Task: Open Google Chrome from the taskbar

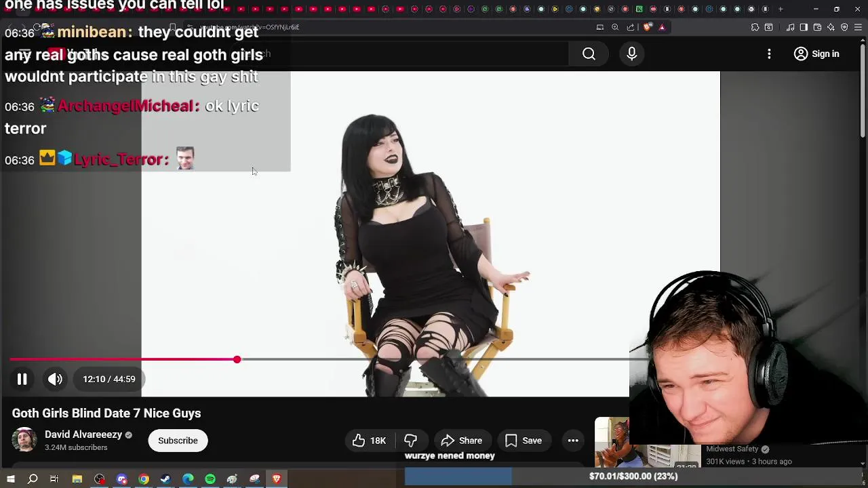Action: (x=144, y=479)
